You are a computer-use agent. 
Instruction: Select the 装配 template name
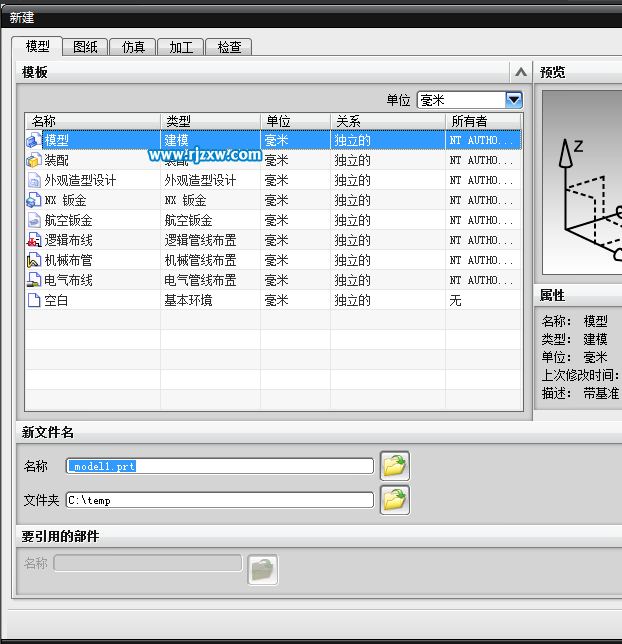coord(57,160)
